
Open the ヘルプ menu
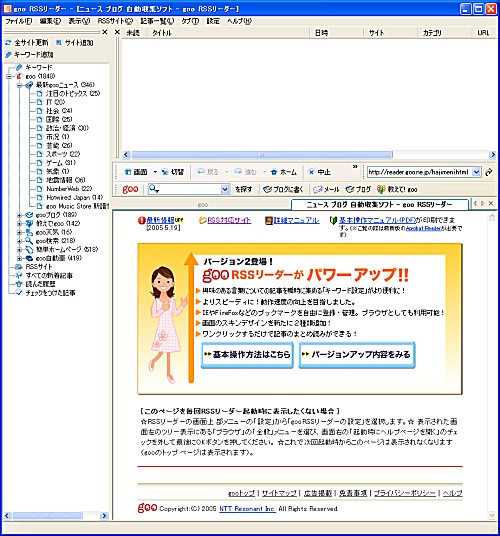(239, 21)
